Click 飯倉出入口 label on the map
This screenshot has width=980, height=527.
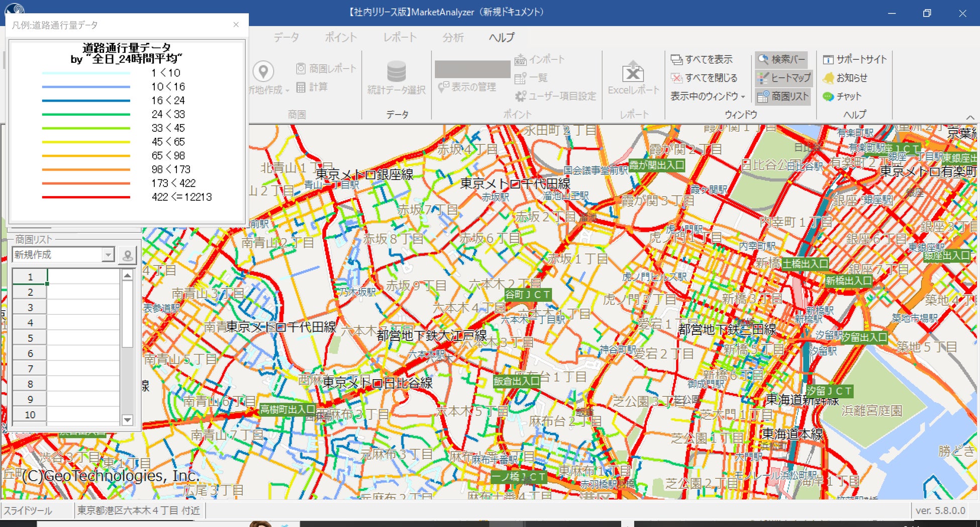pos(517,381)
